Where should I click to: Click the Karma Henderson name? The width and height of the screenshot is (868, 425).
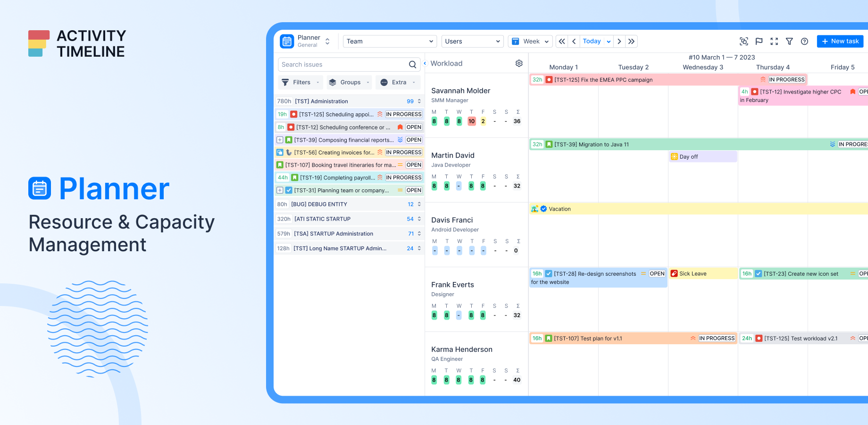[461, 349]
